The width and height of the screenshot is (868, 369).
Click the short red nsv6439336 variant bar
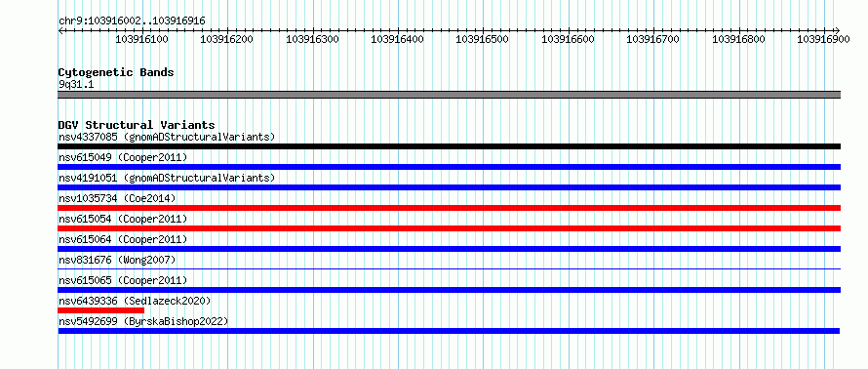click(x=100, y=310)
